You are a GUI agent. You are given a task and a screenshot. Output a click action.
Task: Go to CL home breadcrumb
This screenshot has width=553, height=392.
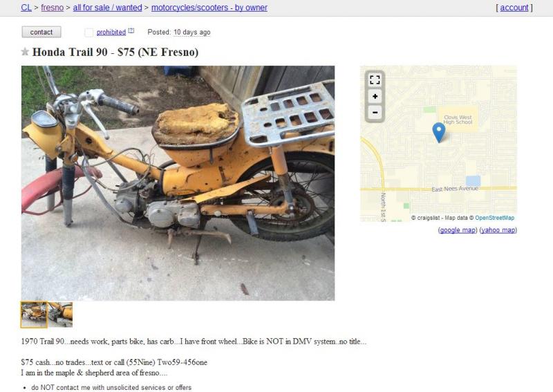tap(26, 8)
